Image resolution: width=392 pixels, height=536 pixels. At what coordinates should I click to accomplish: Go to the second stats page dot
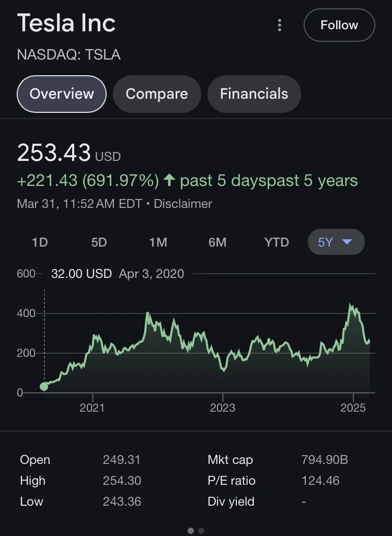(201, 531)
